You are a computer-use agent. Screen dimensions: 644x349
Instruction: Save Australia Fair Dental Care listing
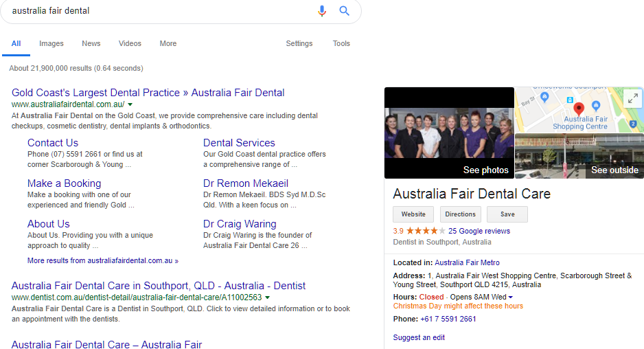(507, 214)
